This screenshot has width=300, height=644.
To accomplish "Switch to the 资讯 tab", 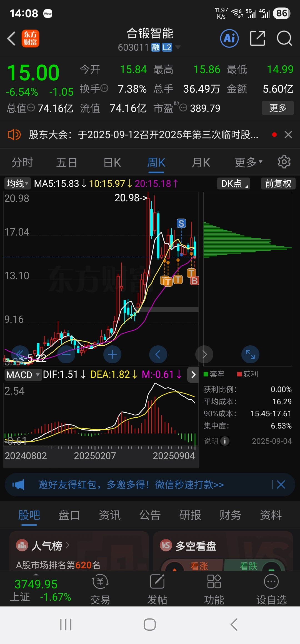I will pyautogui.click(x=110, y=515).
